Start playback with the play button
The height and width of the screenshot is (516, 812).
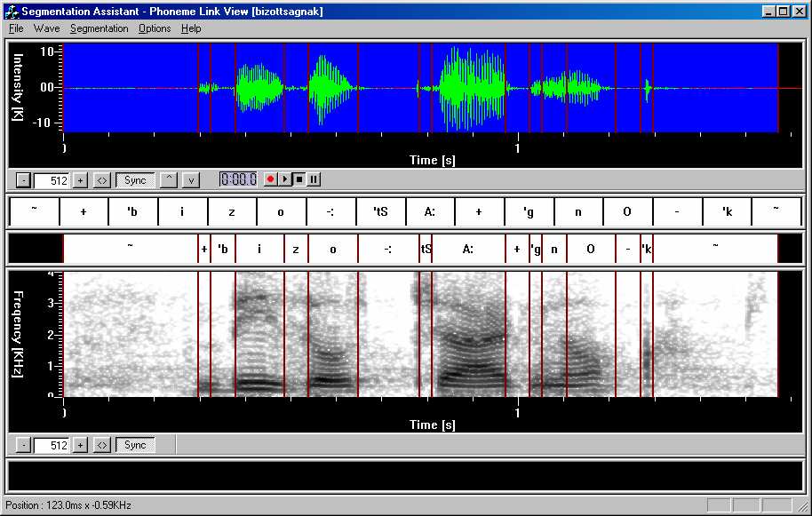284,179
